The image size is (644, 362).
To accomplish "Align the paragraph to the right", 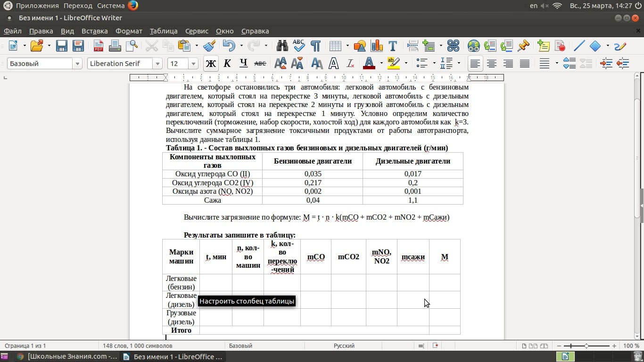I will pyautogui.click(x=508, y=63).
